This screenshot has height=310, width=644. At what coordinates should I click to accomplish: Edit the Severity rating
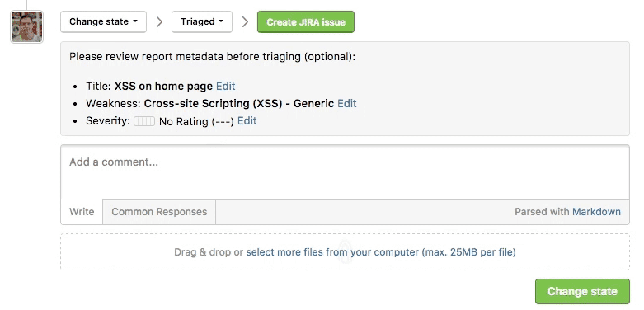click(x=247, y=121)
